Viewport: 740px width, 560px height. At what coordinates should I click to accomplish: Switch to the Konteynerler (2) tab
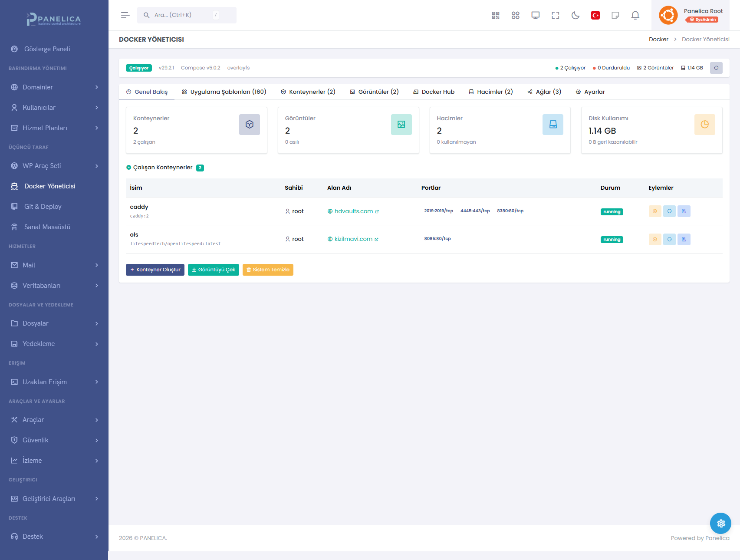(308, 92)
